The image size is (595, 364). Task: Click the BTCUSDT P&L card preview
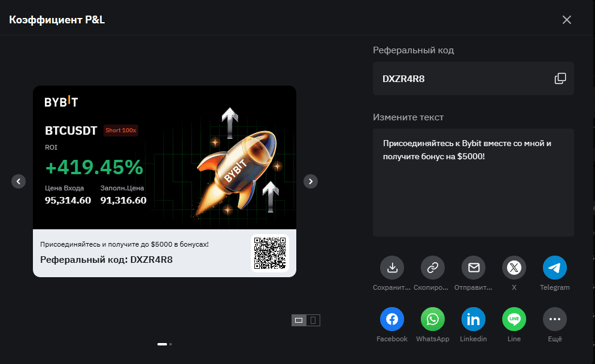click(165, 181)
